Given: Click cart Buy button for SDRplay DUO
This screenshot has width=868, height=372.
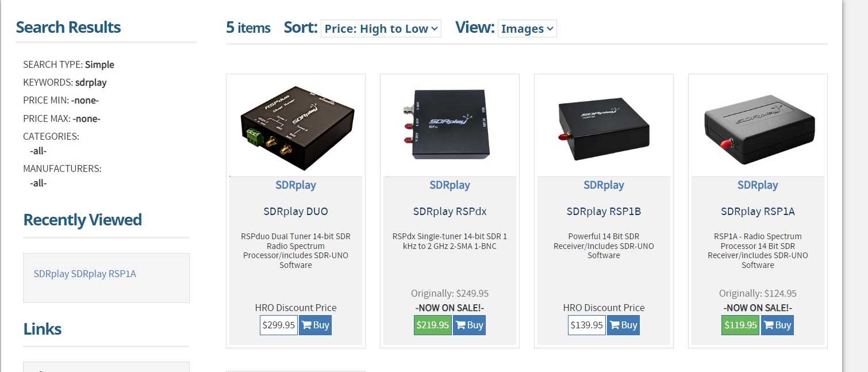Looking at the screenshot, I should click(315, 325).
